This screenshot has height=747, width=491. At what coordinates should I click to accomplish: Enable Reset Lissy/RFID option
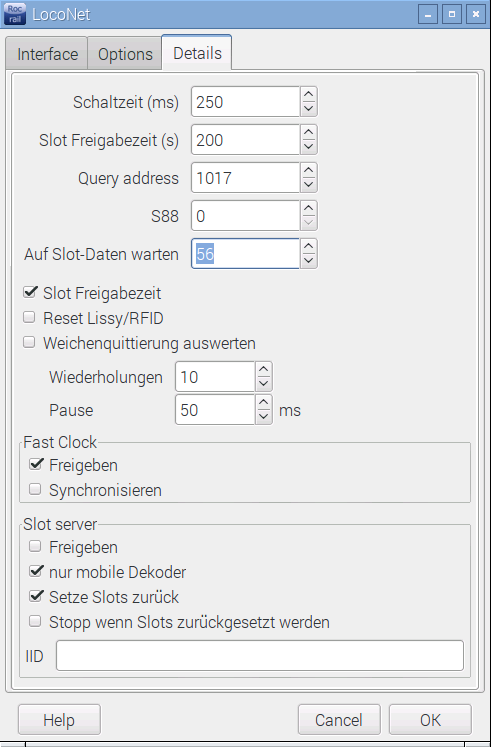(x=30, y=317)
